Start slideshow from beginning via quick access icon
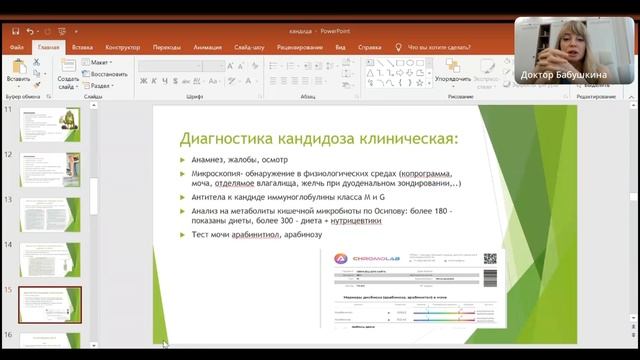Screen dimensions: 640x360 coord(62,31)
